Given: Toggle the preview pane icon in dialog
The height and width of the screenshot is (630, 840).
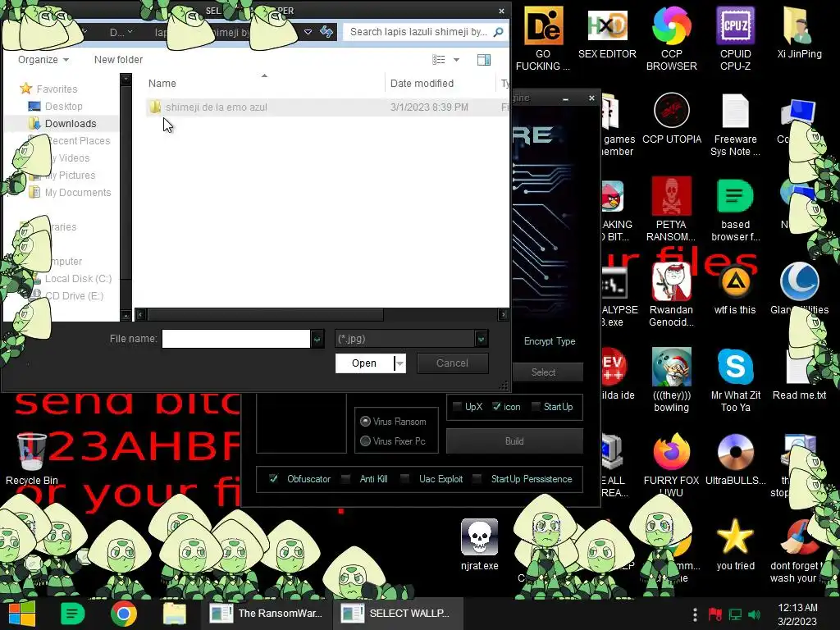Looking at the screenshot, I should 484,59.
